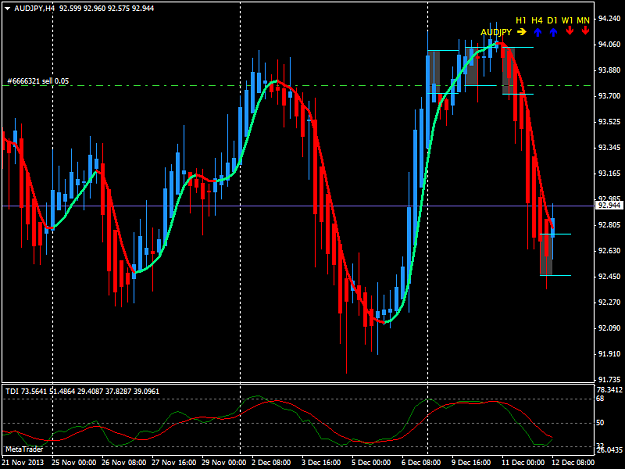
Task: Click the 11 Dec 00:00 time label
Action: pos(523,462)
